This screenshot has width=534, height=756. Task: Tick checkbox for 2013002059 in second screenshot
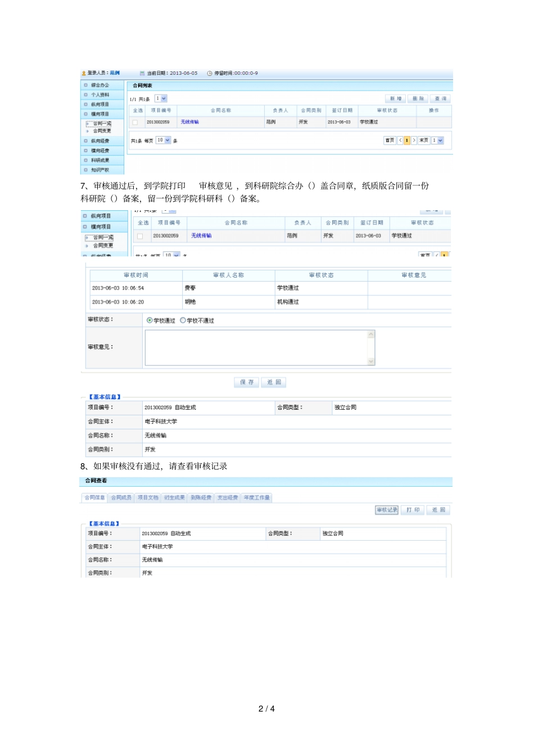[x=141, y=236]
